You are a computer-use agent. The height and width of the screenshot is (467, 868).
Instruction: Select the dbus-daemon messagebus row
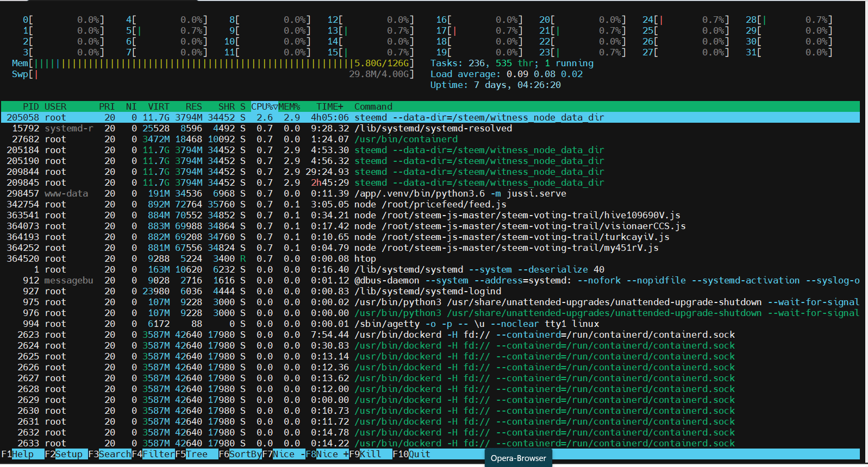point(430,280)
